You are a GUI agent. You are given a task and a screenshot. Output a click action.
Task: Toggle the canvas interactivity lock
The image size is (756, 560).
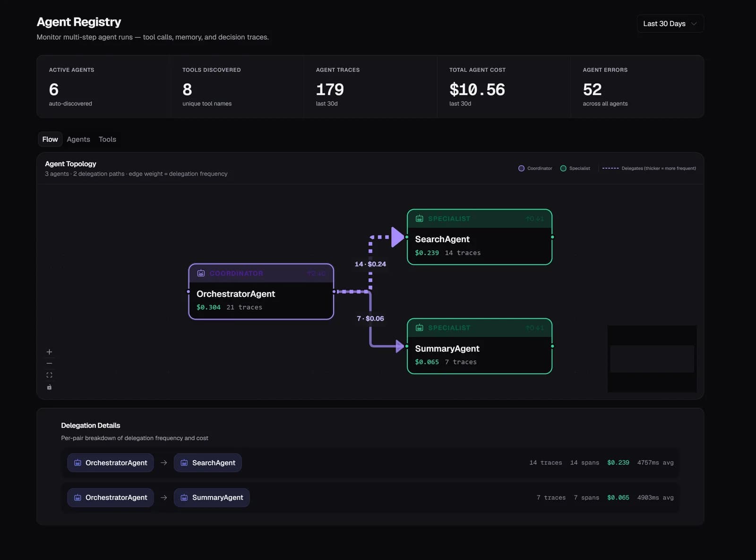coord(49,387)
